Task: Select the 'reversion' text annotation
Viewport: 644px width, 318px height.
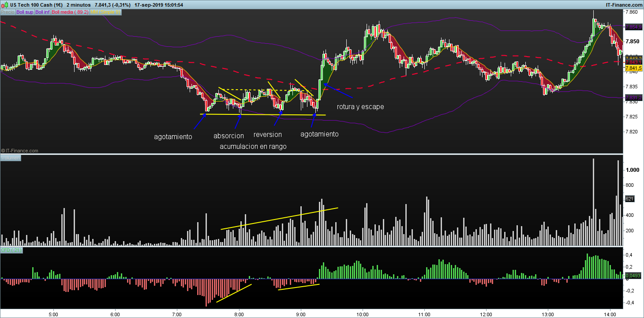Action: pyautogui.click(x=267, y=134)
